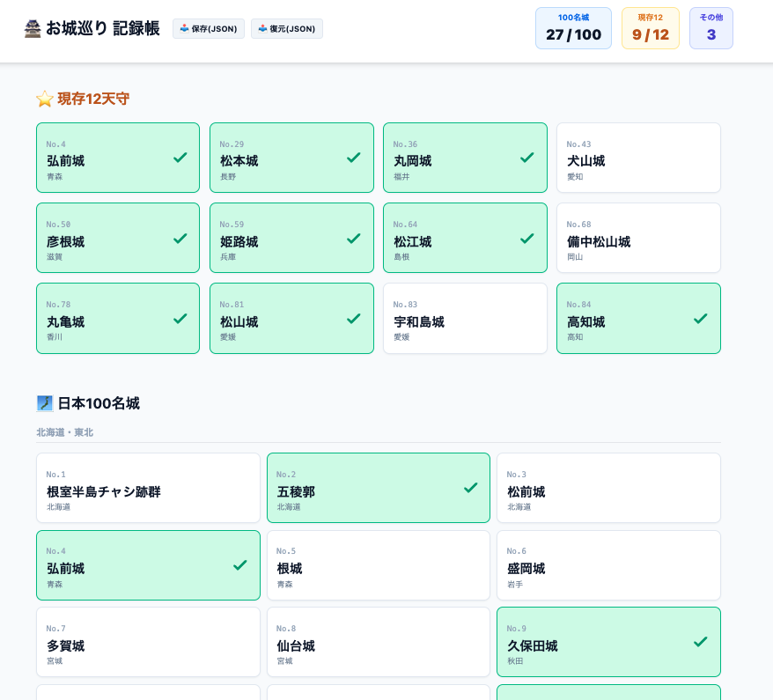Toggle the 久保田城 No.9 card
773x700 pixels.
(x=609, y=642)
